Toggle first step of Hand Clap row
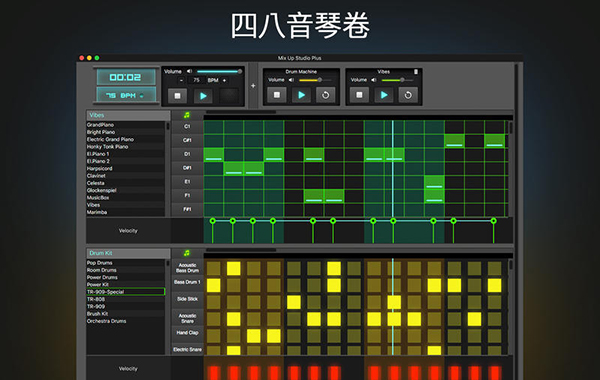Screen dimensions: 600x380 pyautogui.click(x=214, y=336)
